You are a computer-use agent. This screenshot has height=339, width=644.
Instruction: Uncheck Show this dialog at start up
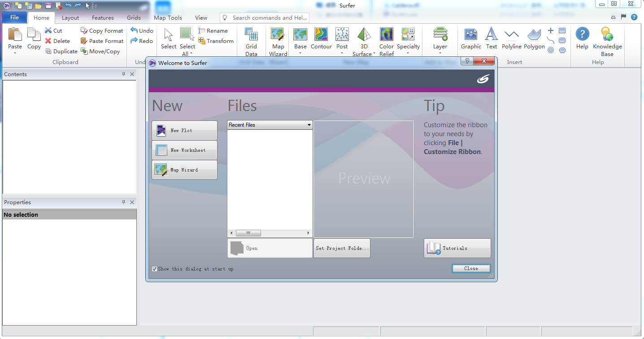click(x=154, y=269)
